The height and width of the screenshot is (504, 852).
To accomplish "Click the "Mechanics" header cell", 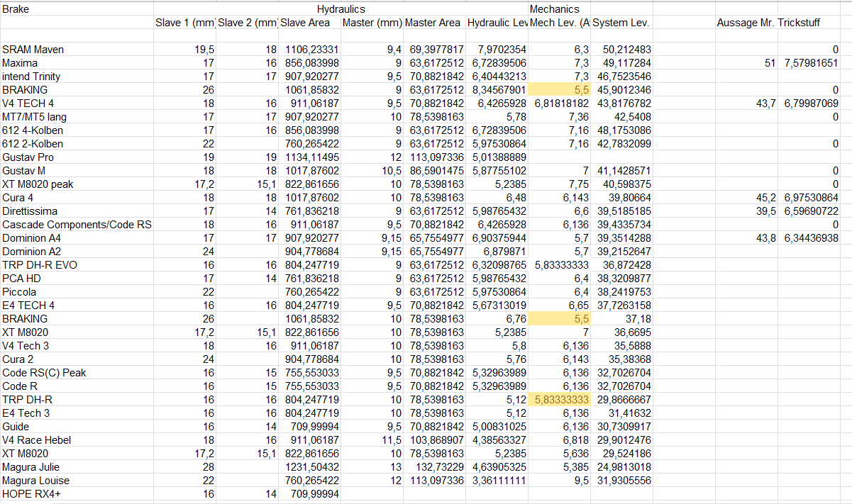I will pyautogui.click(x=554, y=9).
